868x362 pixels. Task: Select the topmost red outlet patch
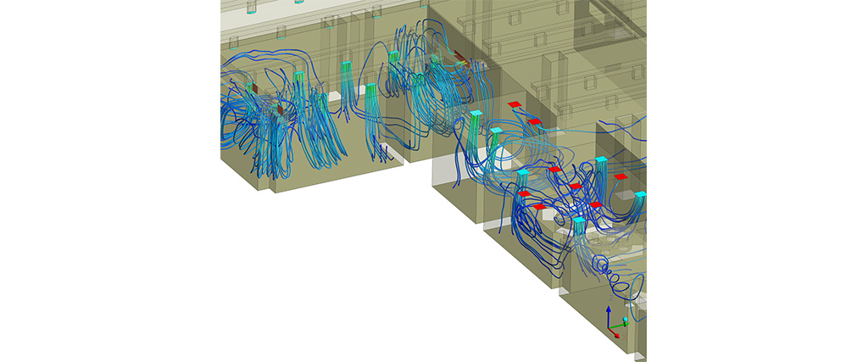[515, 104]
